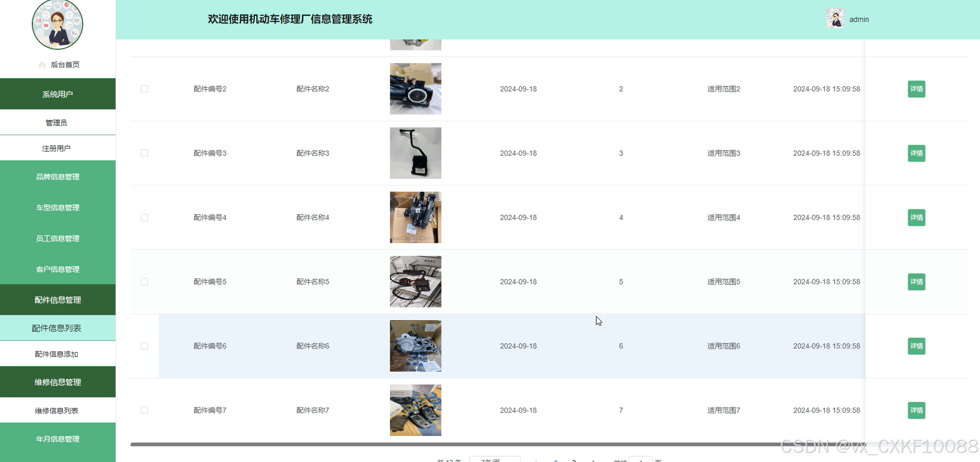The image size is (980, 462).
Task: Click the part image in row 配件编号5
Action: 415,282
